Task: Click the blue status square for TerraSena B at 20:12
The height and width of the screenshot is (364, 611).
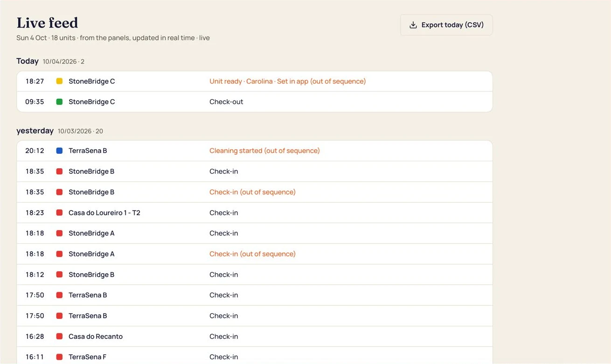Action: pyautogui.click(x=59, y=151)
